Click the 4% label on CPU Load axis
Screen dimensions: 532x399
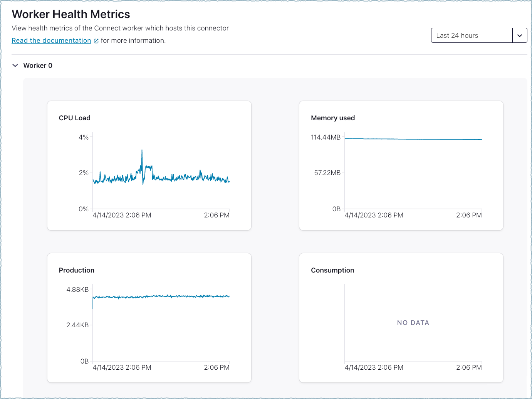click(84, 137)
